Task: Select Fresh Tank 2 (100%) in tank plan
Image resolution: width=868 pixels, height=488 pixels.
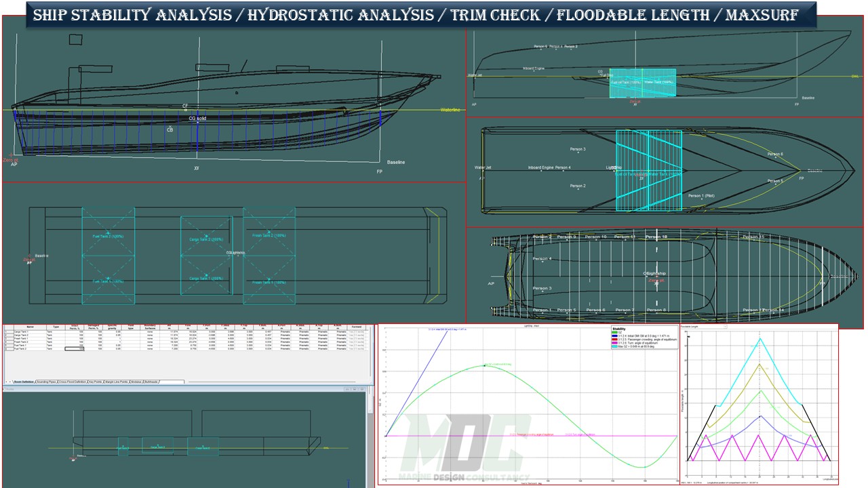Action: click(x=270, y=236)
